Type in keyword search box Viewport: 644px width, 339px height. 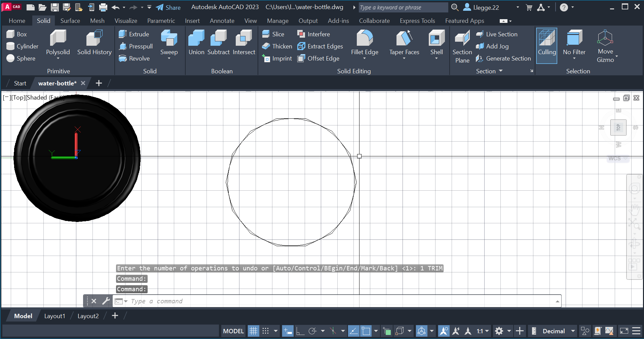[403, 7]
